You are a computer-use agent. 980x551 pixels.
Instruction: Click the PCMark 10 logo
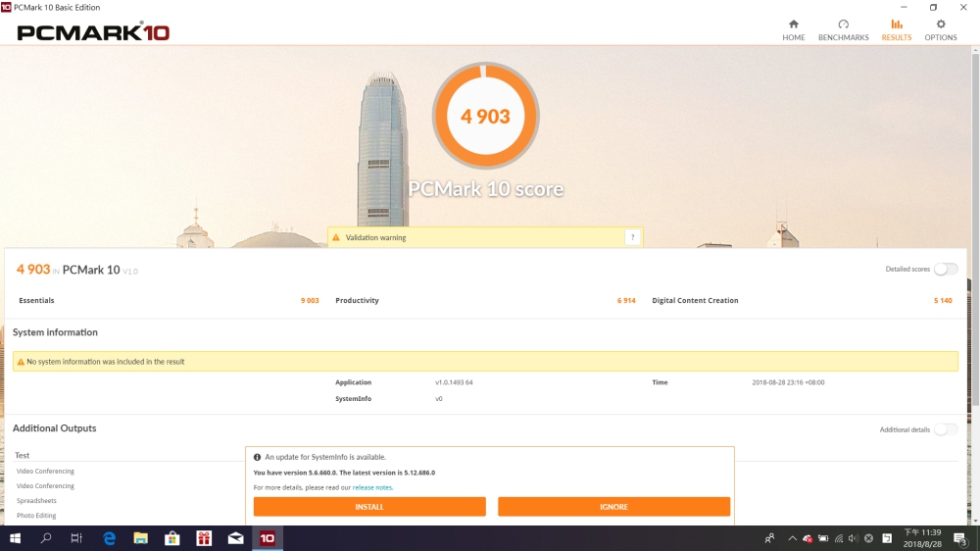93,31
